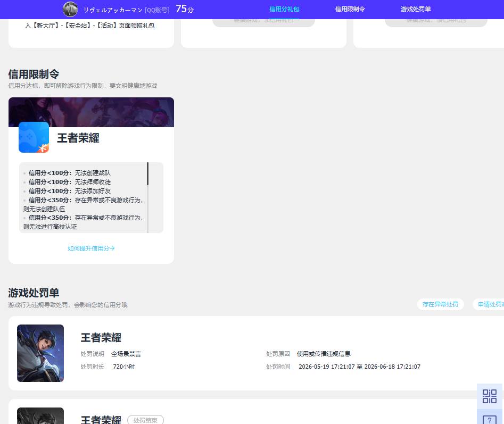Click the 则无法进行高校认证 restriction text
Screen dimensions: 504x424
50,227
